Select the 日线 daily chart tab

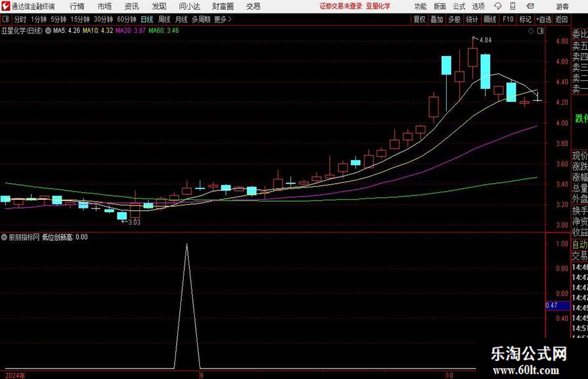(147, 19)
